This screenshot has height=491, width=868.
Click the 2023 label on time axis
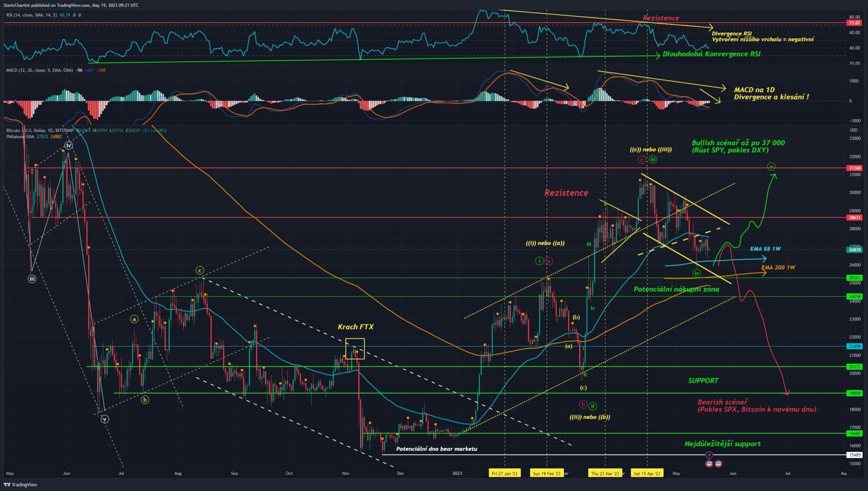(x=457, y=473)
